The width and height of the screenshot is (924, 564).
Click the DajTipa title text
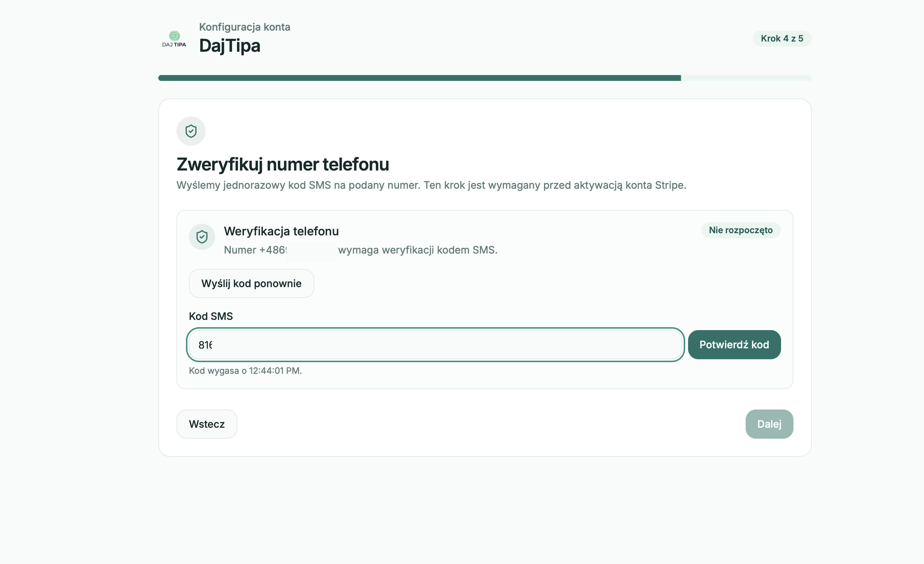pyautogui.click(x=229, y=46)
